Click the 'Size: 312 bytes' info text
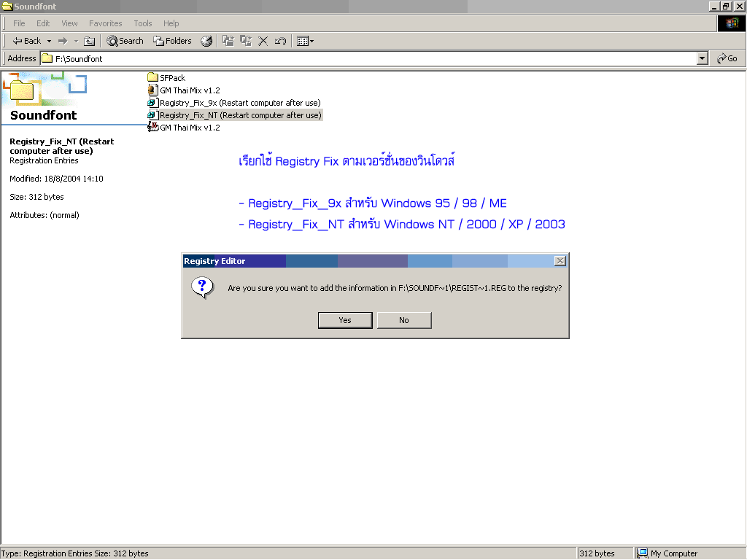 point(36,197)
